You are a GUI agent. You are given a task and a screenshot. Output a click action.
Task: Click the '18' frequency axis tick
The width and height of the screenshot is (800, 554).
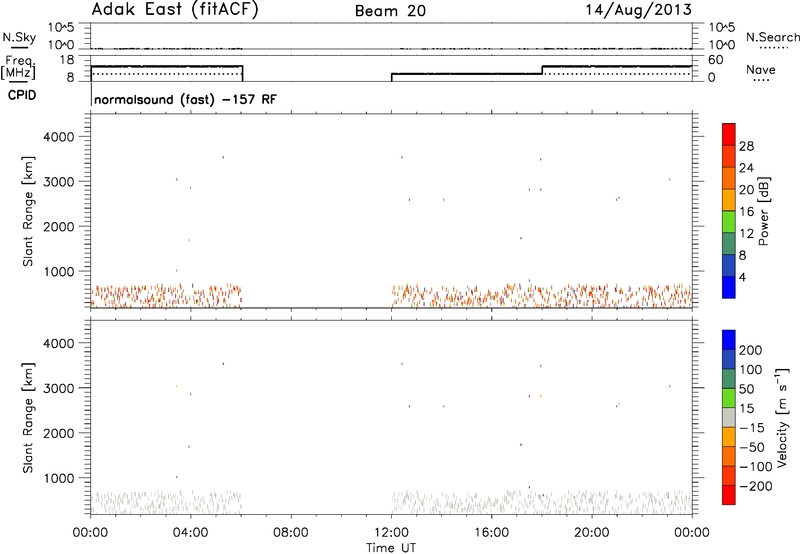tap(66, 60)
